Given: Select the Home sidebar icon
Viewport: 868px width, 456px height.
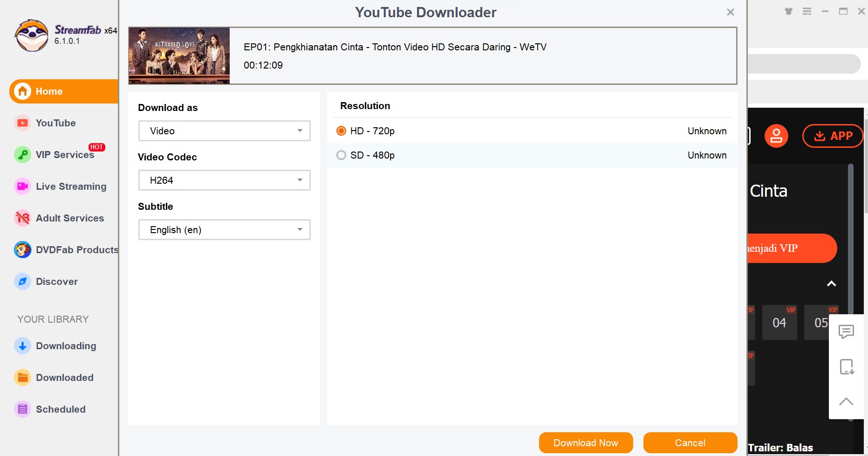Looking at the screenshot, I should (49, 91).
